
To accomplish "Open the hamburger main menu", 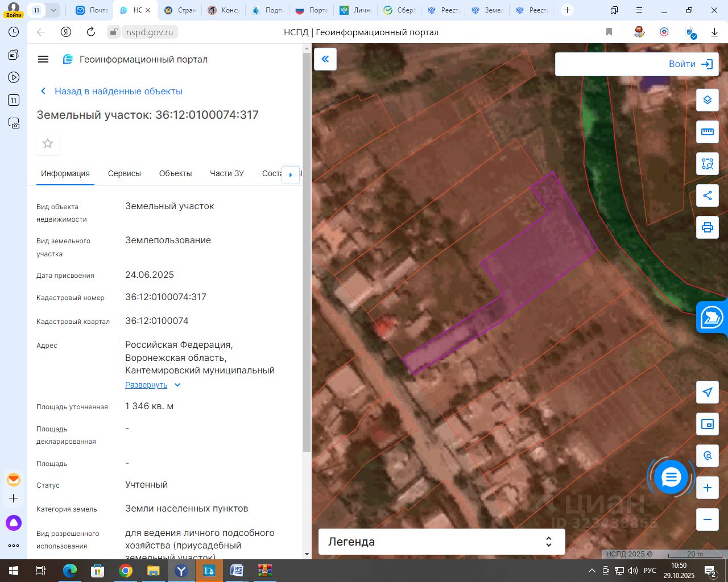I will (x=43, y=59).
